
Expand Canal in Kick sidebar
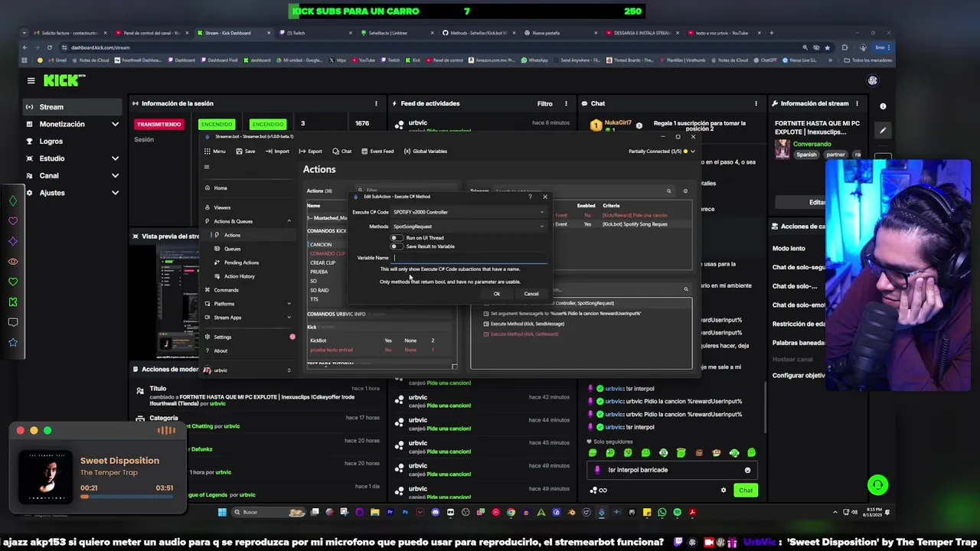(115, 176)
